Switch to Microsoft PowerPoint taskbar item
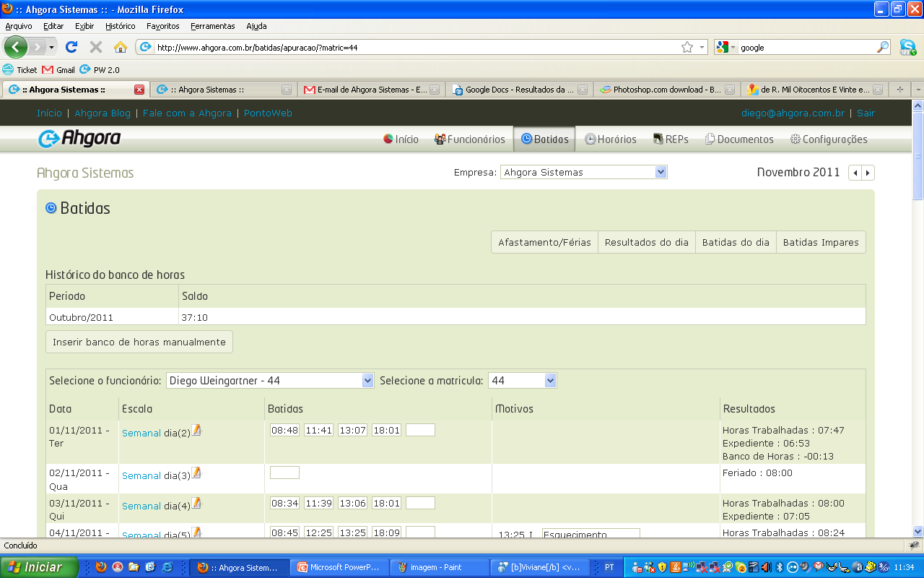The image size is (924, 578). click(339, 567)
